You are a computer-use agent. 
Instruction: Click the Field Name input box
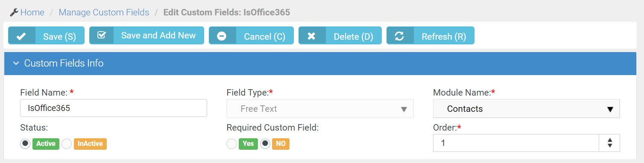tap(114, 108)
